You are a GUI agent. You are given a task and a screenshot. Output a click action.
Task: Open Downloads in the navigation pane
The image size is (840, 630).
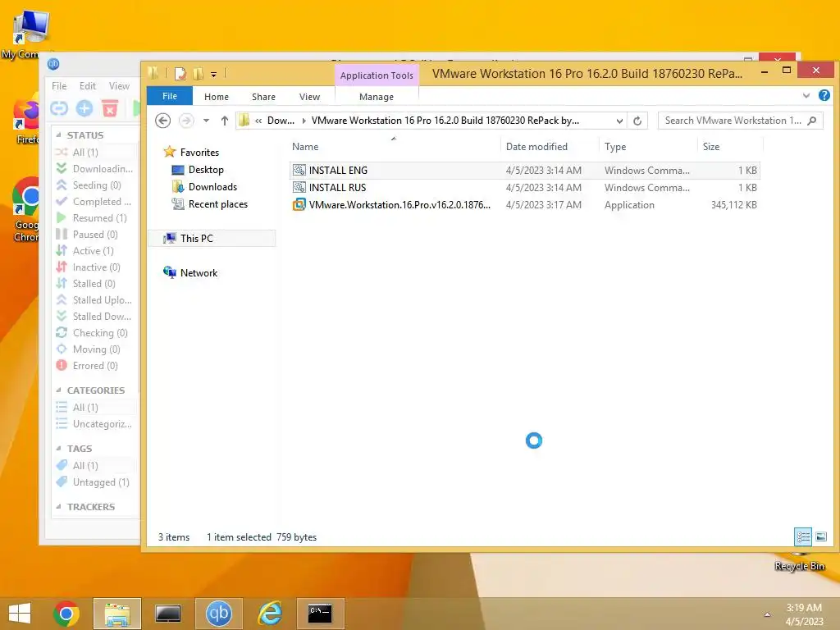coord(212,187)
